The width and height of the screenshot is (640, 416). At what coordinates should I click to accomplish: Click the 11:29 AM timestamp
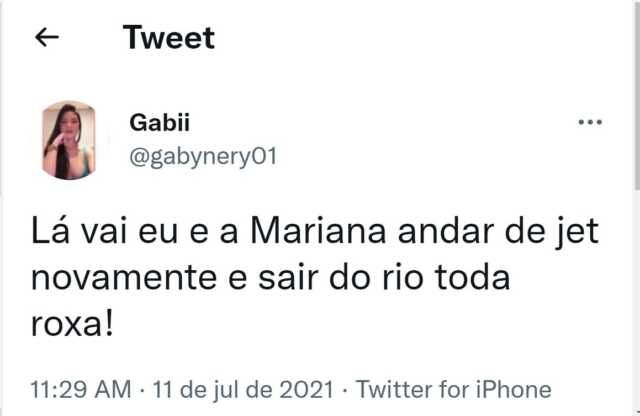click(x=79, y=389)
